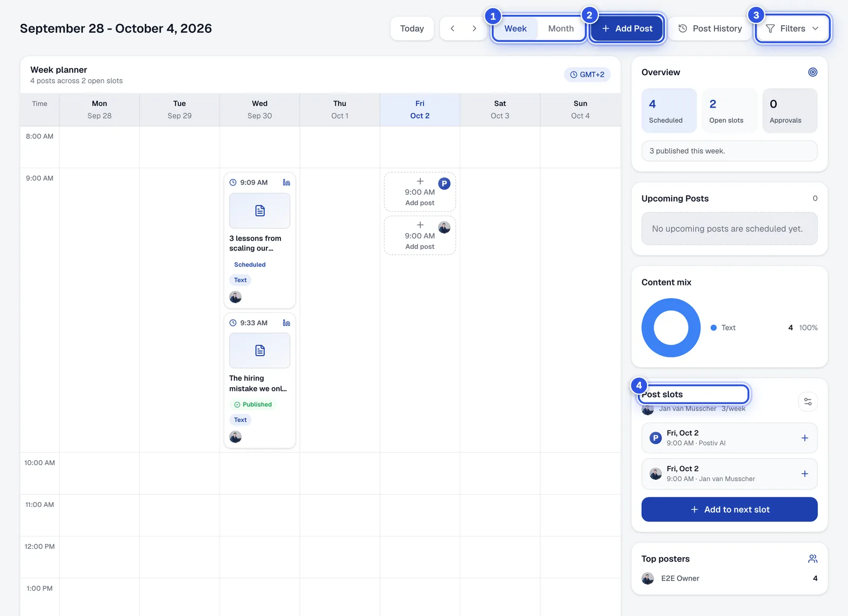Screen dimensions: 848x616
Task: Click plus on the Postiv AI slot
Action: 805,438
